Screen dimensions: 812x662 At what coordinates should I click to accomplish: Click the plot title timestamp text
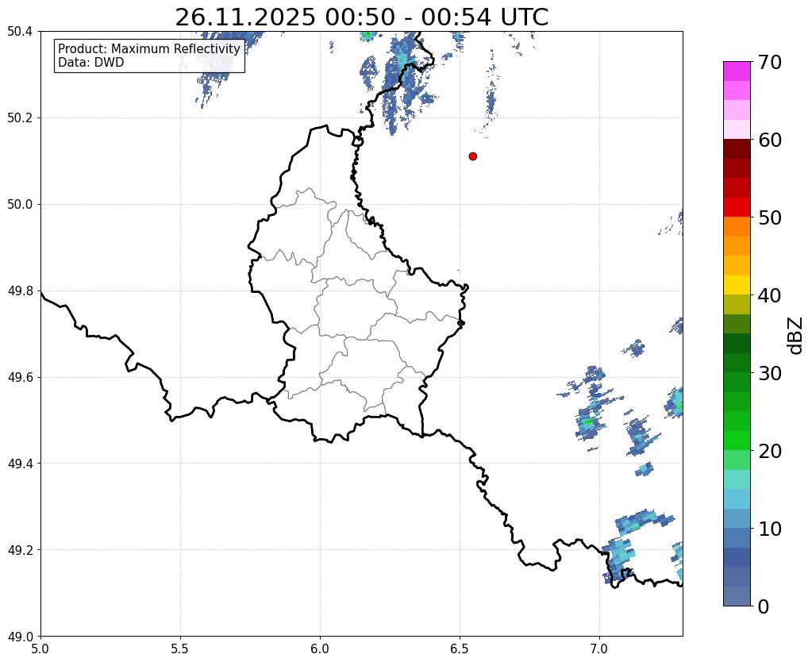pyautogui.click(x=361, y=17)
